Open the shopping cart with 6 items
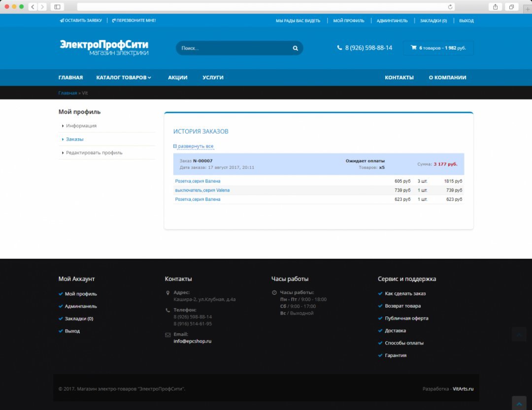Viewport: 532px width, 410px height. 438,48
